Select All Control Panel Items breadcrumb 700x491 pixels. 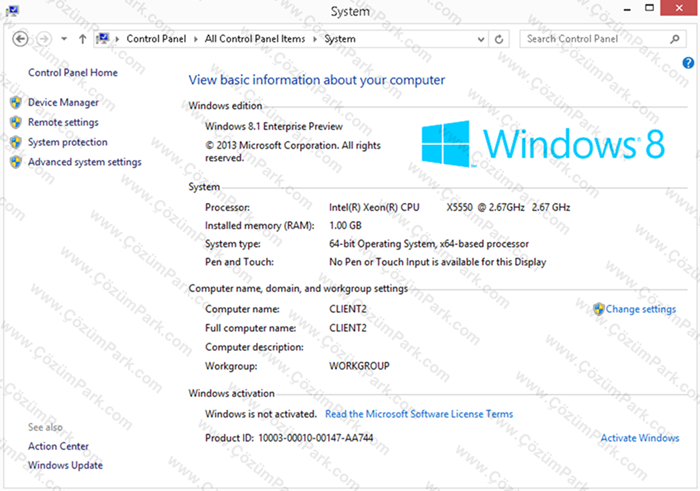tap(255, 39)
